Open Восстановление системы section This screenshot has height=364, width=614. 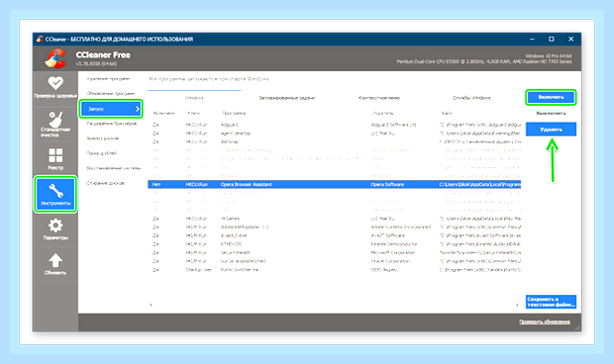114,168
